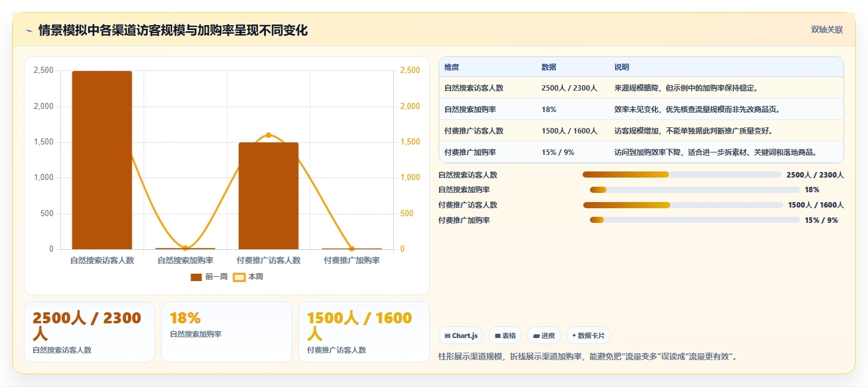This screenshot has height=387, width=868.
Task: Click the x-axis label 付费推广加购率
Action: (352, 260)
